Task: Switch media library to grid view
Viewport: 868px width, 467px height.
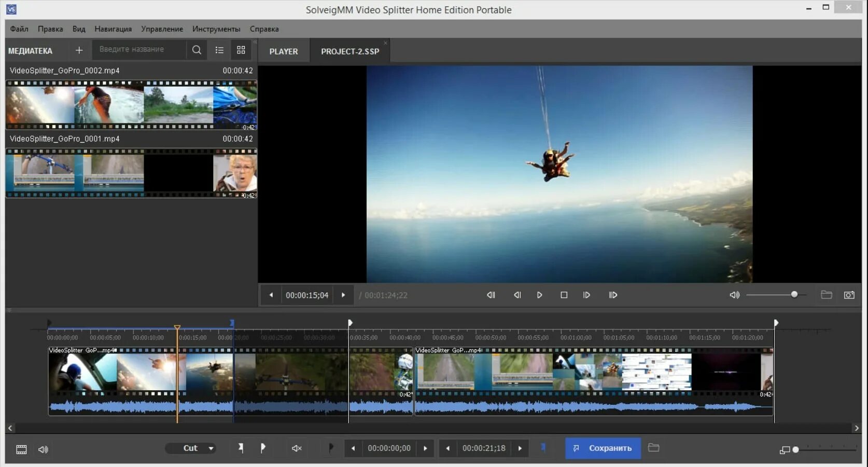Action: click(x=241, y=50)
